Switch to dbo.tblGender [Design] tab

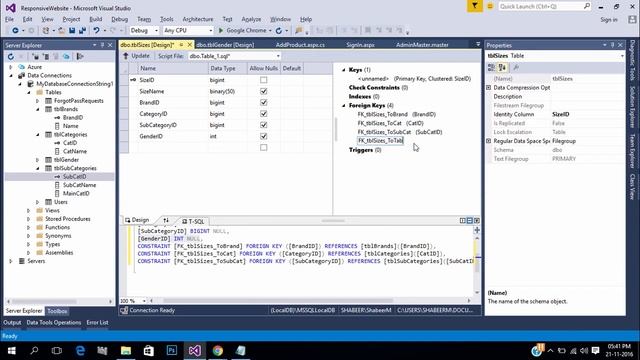point(225,45)
